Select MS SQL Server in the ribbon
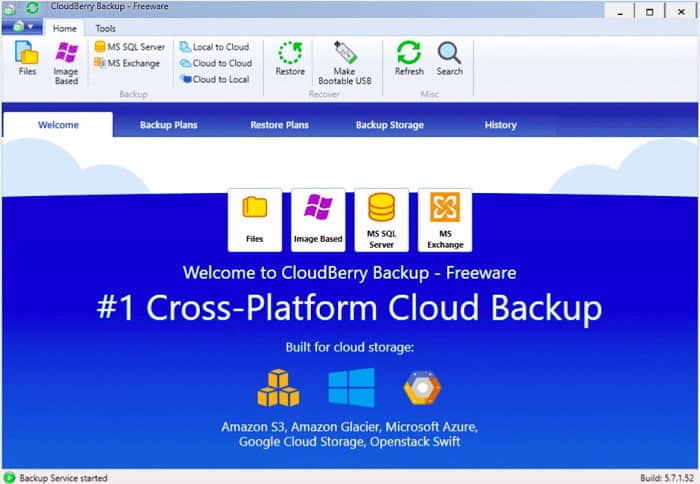Viewport: 700px width, 484px height. pyautogui.click(x=129, y=47)
